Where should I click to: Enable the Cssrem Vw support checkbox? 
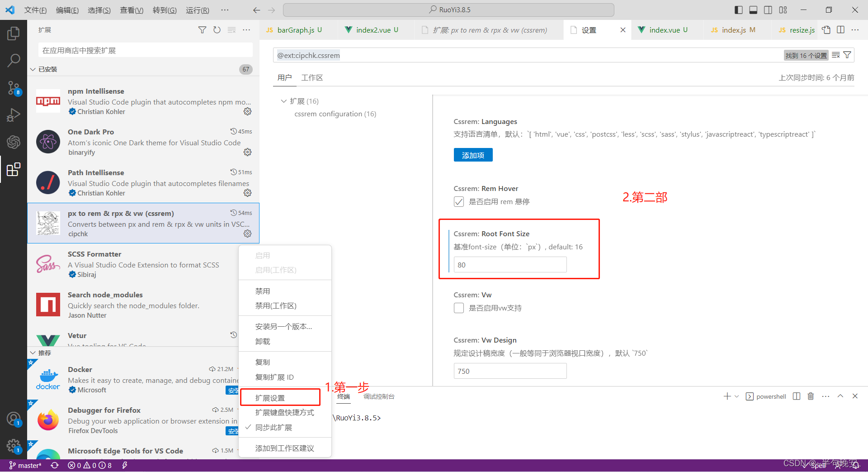(x=459, y=308)
